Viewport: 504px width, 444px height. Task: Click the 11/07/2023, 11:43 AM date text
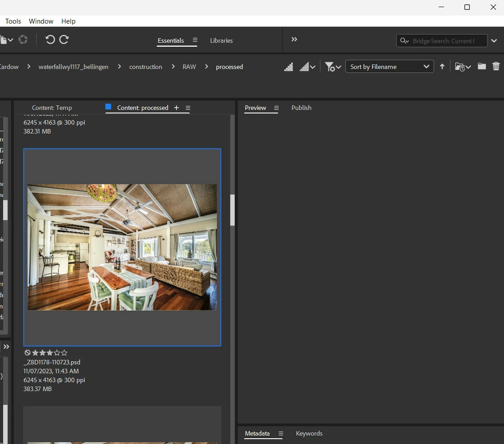coord(51,371)
